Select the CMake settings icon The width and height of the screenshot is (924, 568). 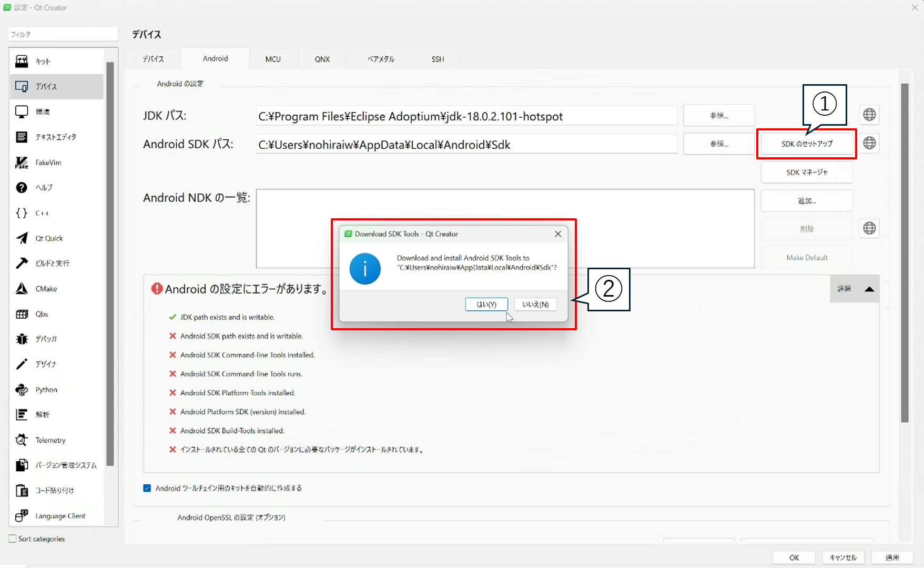click(22, 289)
